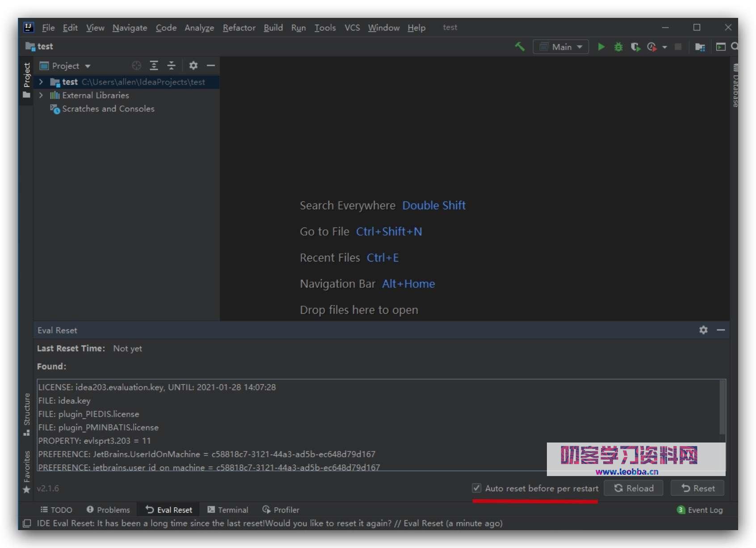
Task: Switch to the Terminal tab
Action: [228, 510]
